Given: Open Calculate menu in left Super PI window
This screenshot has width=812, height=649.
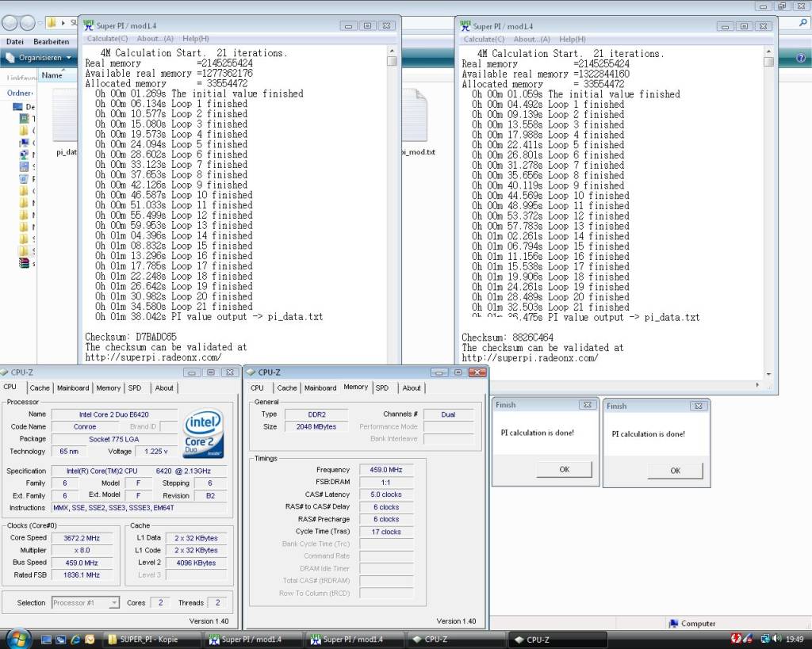Looking at the screenshot, I should (x=107, y=39).
